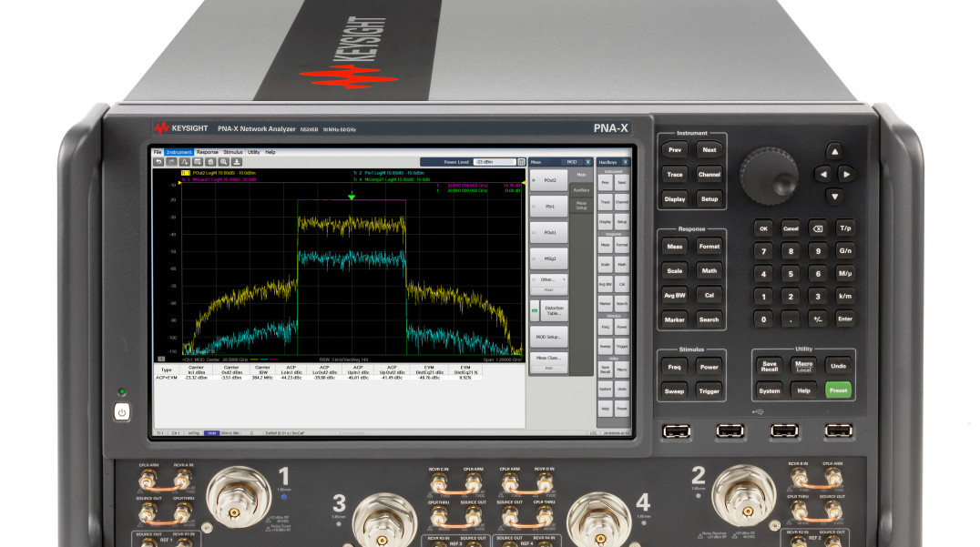Close the on-screen Hardkeys panel
This screenshot has height=547, width=980.
pyautogui.click(x=626, y=162)
